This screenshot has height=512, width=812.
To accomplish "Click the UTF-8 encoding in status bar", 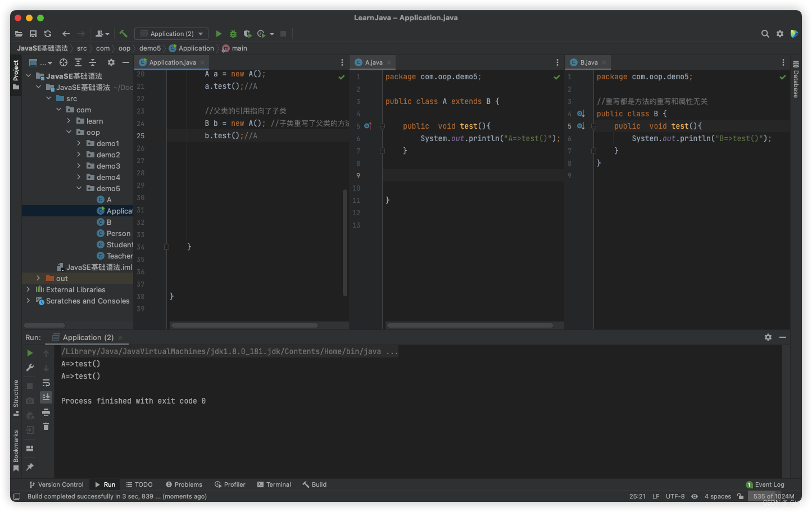I will coord(675,496).
